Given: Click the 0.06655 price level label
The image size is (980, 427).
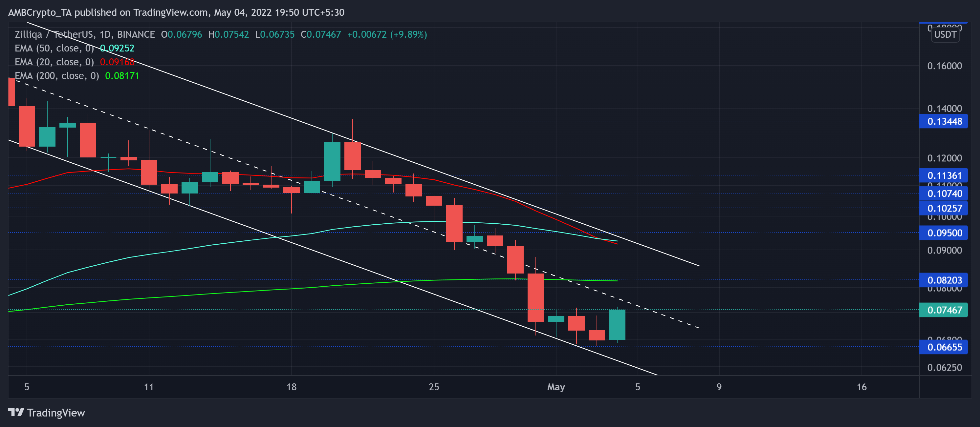Looking at the screenshot, I should (943, 347).
